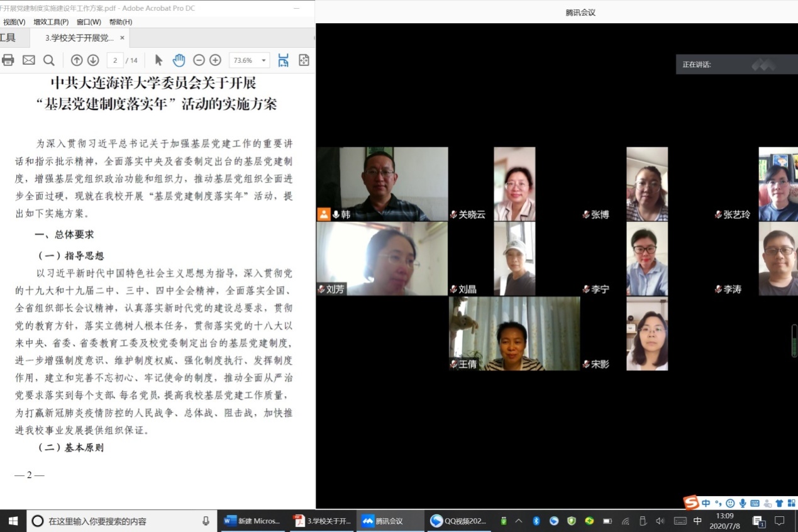Screen dimensions: 798x532
Task: Click the envelope email icon
Action: 29,60
